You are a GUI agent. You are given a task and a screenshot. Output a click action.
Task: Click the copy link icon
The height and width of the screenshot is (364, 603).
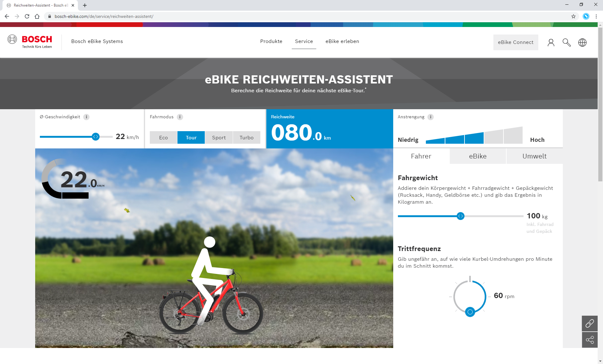click(x=589, y=323)
